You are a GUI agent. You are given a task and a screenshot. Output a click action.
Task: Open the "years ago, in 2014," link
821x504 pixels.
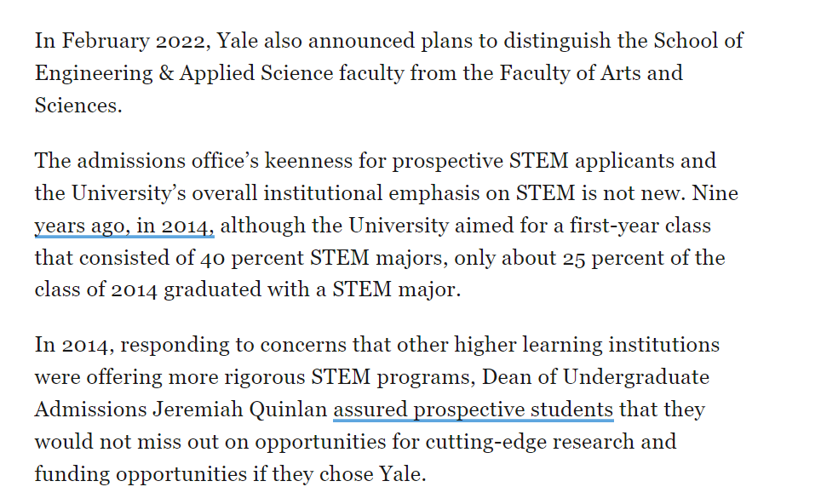[x=124, y=226]
